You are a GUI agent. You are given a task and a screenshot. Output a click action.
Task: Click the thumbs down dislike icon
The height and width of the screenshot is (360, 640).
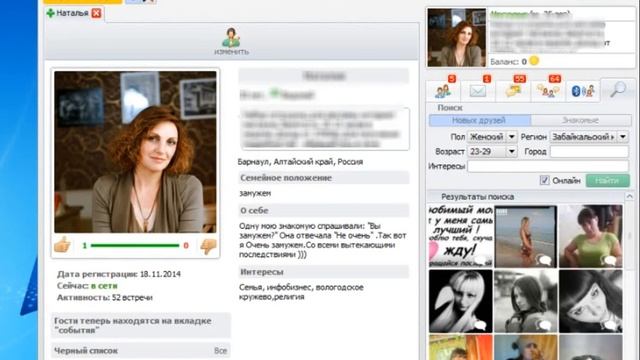pos(208,246)
